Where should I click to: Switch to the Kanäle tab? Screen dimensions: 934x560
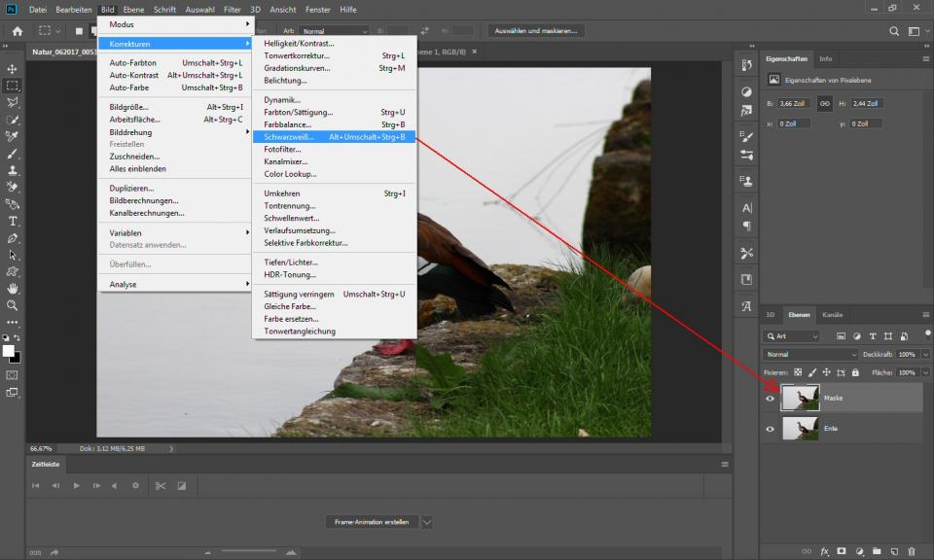click(833, 315)
